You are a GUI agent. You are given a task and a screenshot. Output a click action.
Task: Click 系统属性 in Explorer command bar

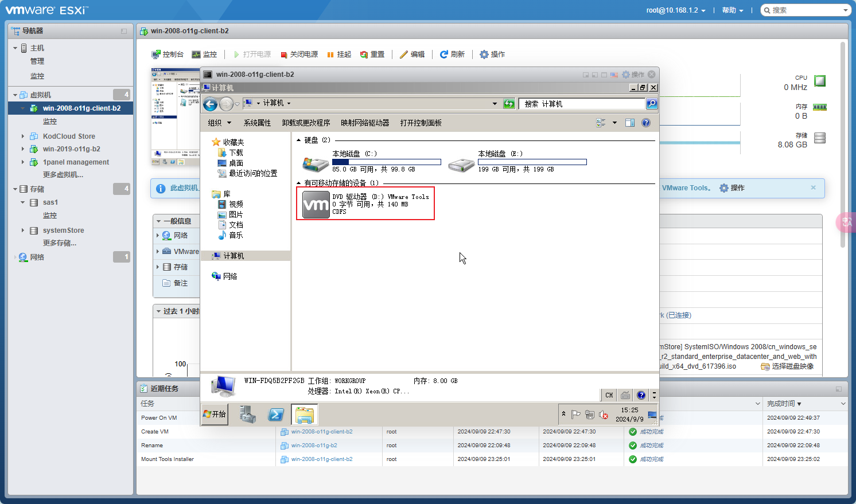coord(257,123)
